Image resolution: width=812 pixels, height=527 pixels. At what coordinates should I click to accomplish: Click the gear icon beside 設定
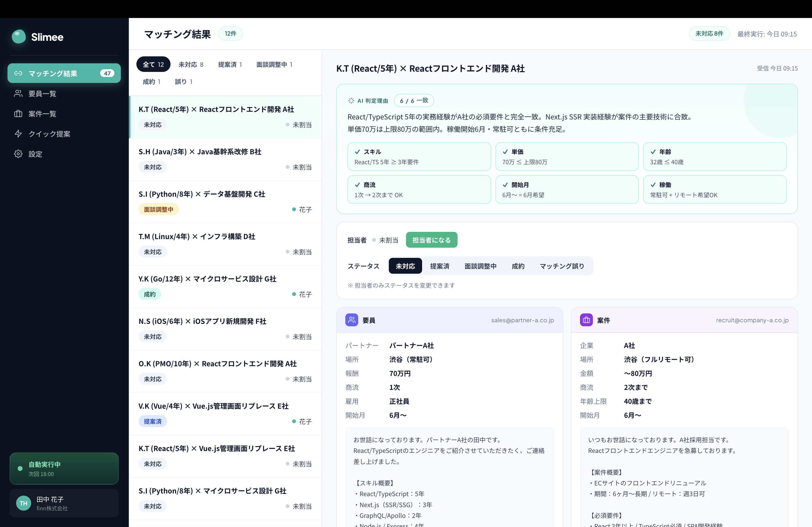coord(18,154)
